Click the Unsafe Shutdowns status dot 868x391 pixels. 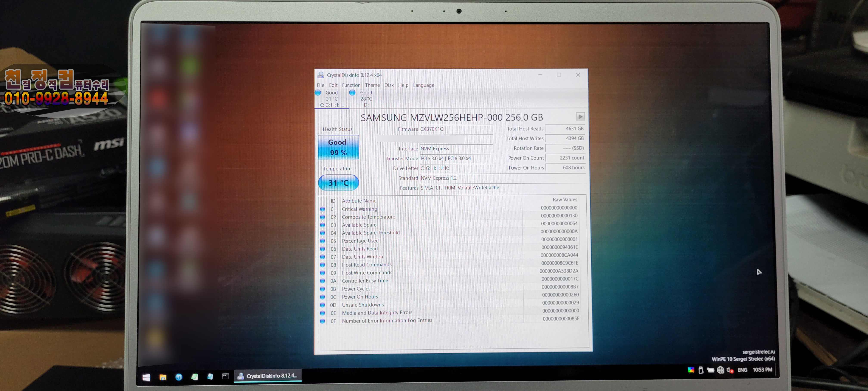[322, 305]
